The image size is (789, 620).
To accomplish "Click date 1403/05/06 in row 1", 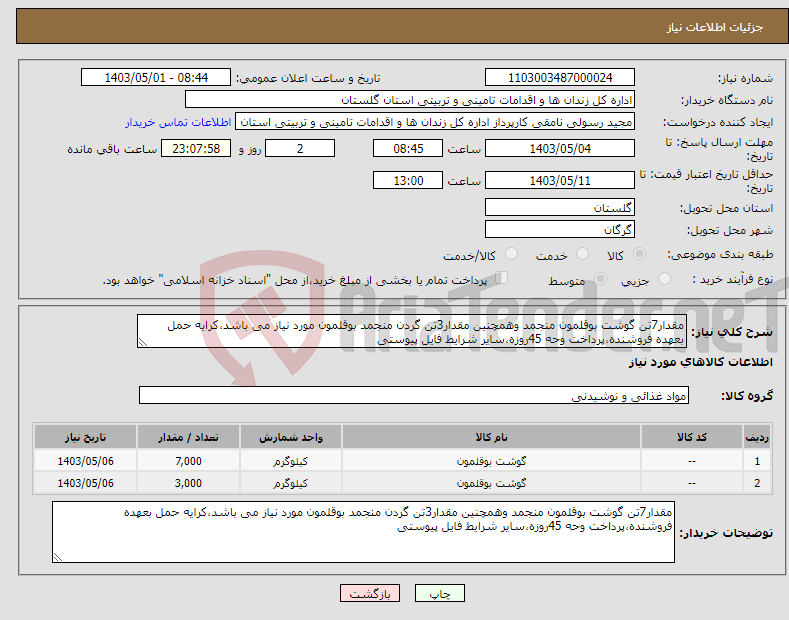I will (x=85, y=461).
